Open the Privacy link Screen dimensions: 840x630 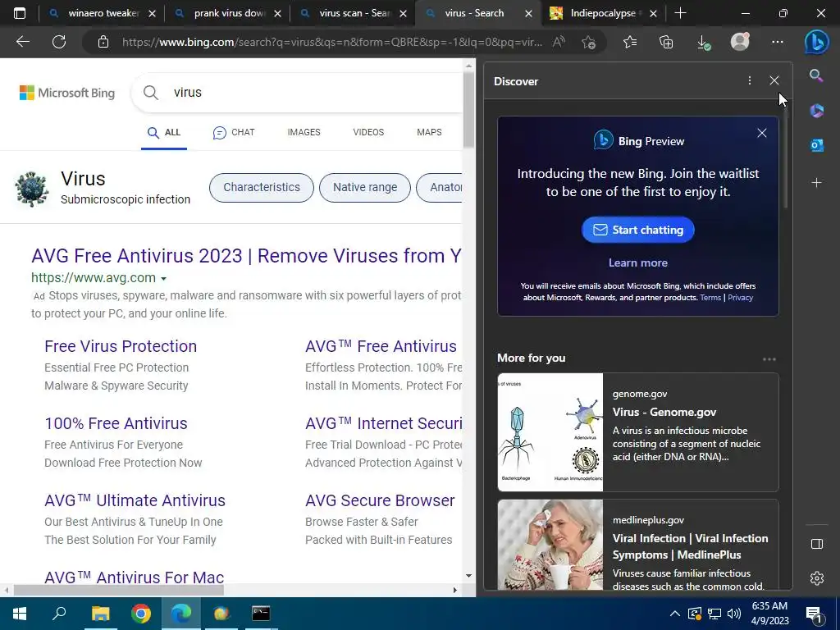click(x=740, y=298)
